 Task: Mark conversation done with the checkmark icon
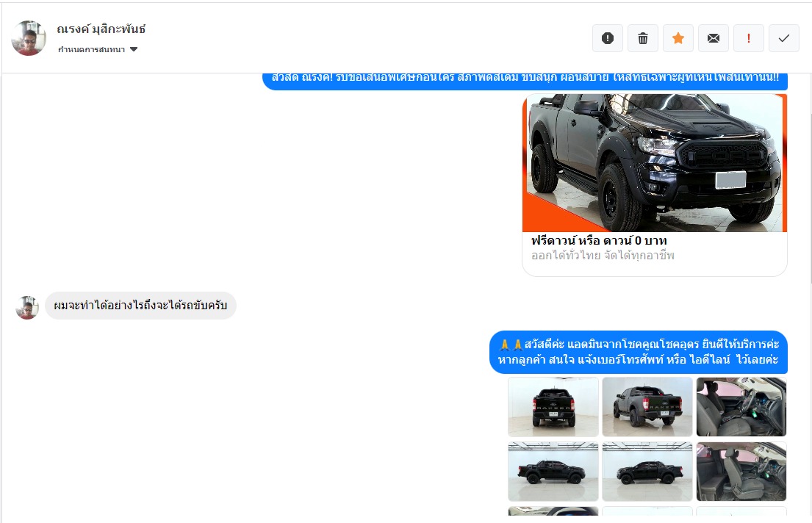coord(783,38)
